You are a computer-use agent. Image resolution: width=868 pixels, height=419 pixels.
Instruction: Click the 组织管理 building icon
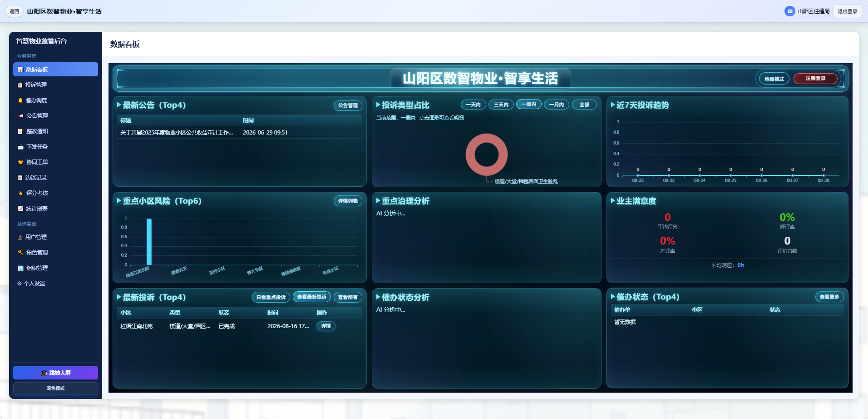(x=20, y=268)
